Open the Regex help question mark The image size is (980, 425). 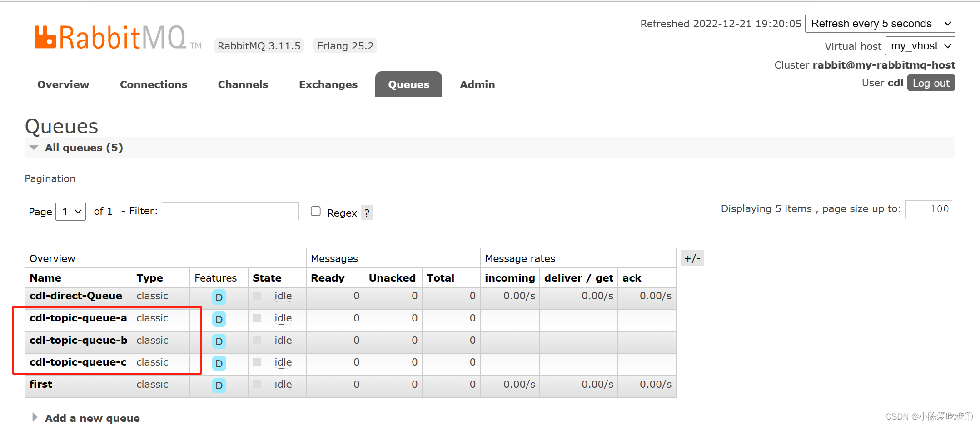(x=367, y=212)
